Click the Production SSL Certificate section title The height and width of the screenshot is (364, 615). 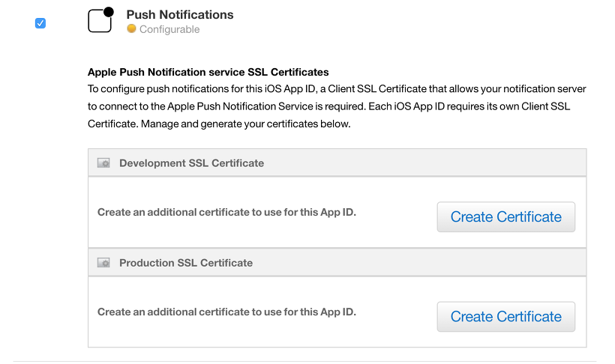tap(186, 263)
